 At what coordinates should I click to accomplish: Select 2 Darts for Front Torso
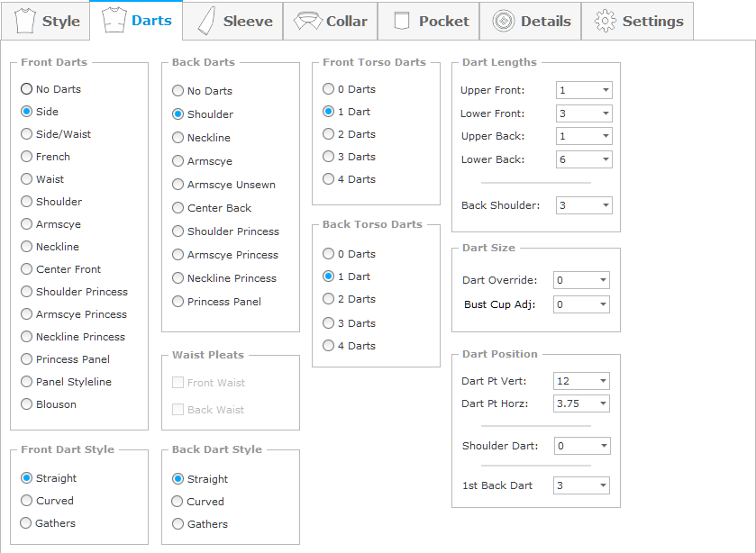pos(329,134)
